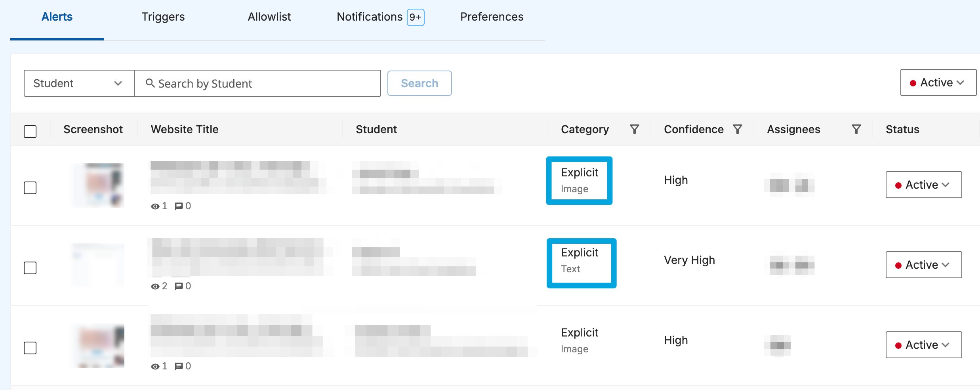Click the comments icon in first row
The image size is (980, 390).
179,206
